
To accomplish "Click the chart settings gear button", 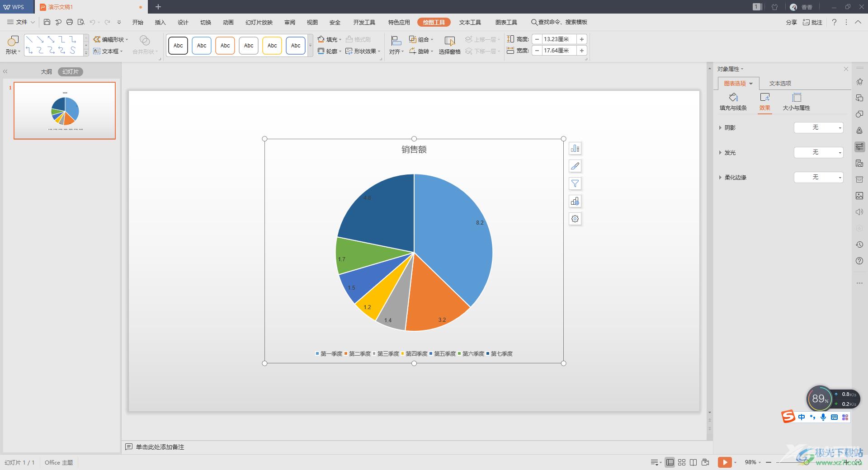I will [x=575, y=219].
